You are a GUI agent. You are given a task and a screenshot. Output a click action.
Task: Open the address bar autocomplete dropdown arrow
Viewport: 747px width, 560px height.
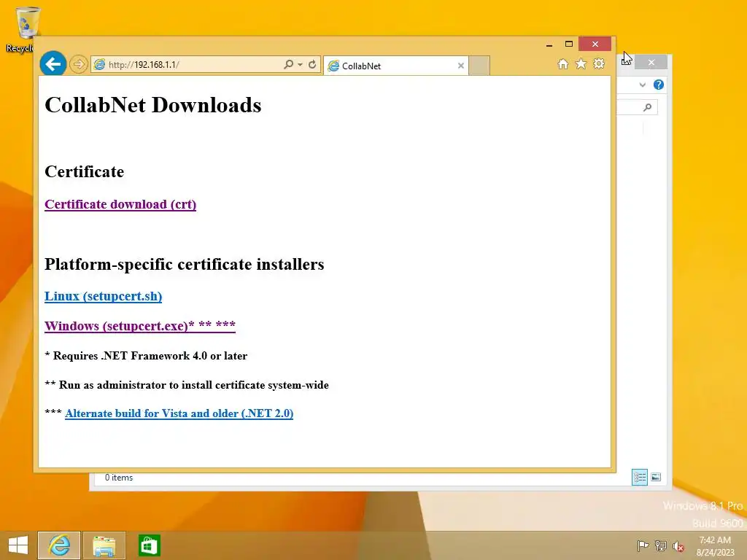[x=300, y=65]
